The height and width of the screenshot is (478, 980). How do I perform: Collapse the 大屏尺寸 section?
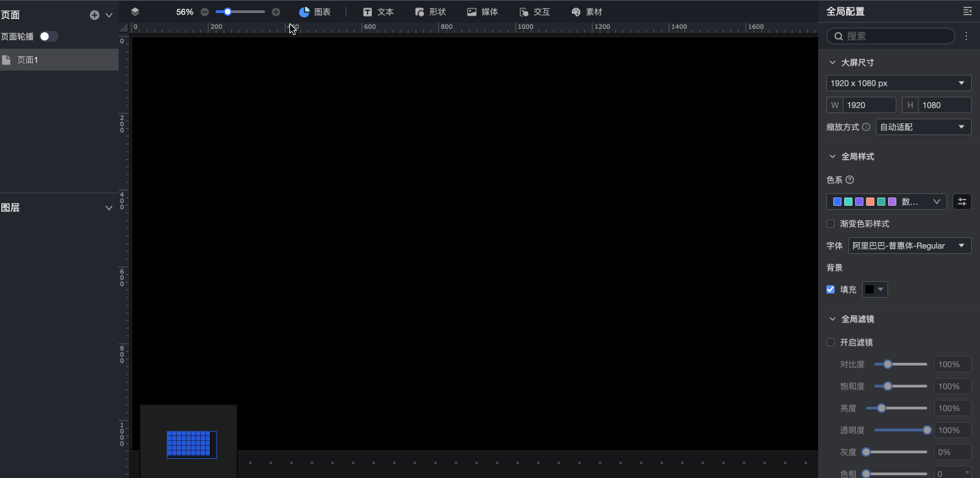(833, 62)
